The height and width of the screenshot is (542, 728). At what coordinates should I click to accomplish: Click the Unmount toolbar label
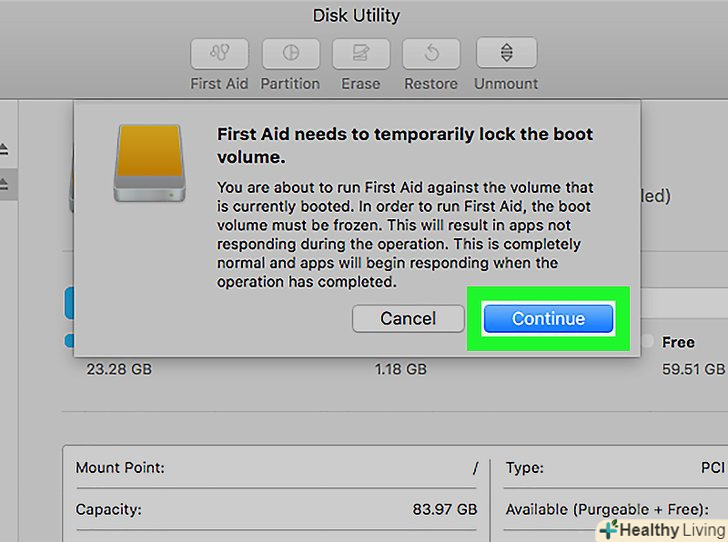[x=506, y=84]
